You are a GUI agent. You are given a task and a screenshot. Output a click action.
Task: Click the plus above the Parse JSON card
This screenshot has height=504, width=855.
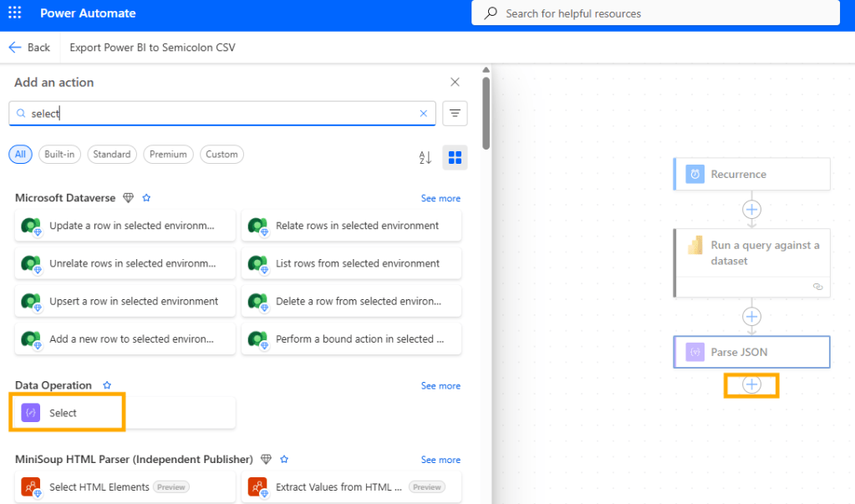[751, 317]
